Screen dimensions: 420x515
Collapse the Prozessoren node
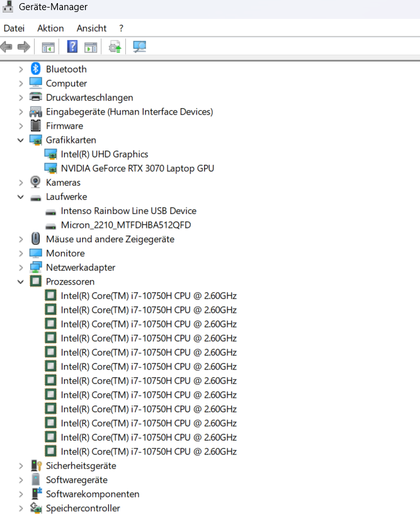tap(21, 282)
